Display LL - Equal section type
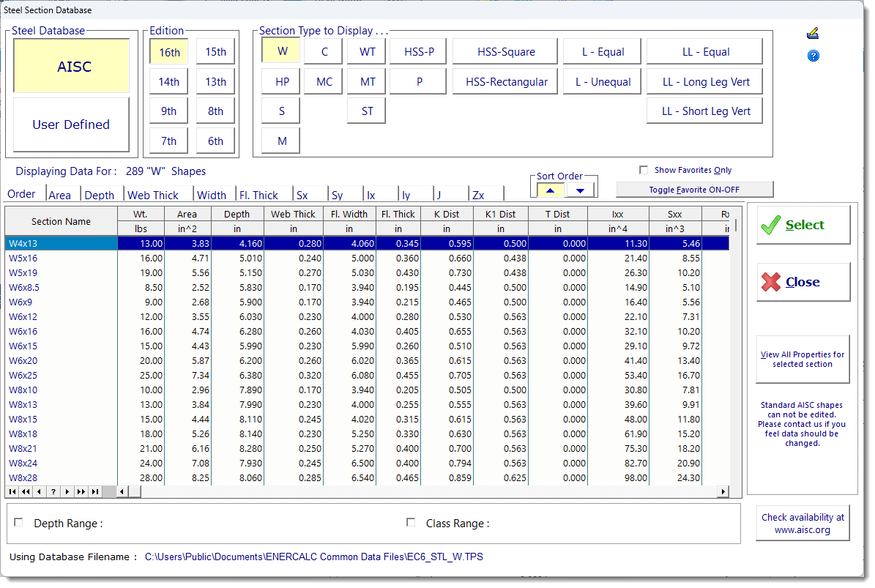 (705, 52)
